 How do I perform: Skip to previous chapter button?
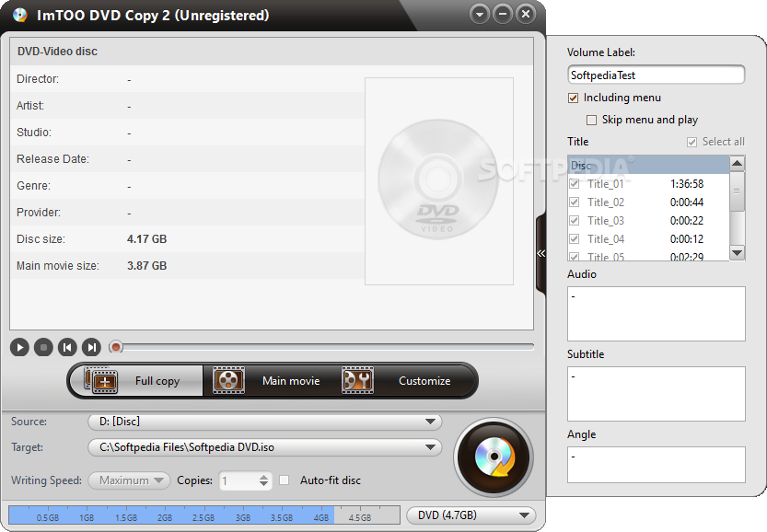coord(67,348)
